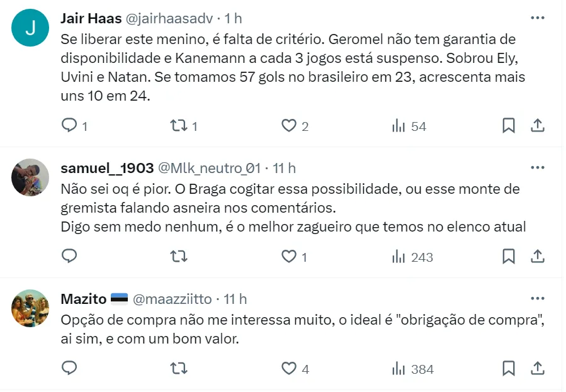The height and width of the screenshot is (392, 566).
Task: Like samuel_1903's tweet
Action: click(x=288, y=257)
